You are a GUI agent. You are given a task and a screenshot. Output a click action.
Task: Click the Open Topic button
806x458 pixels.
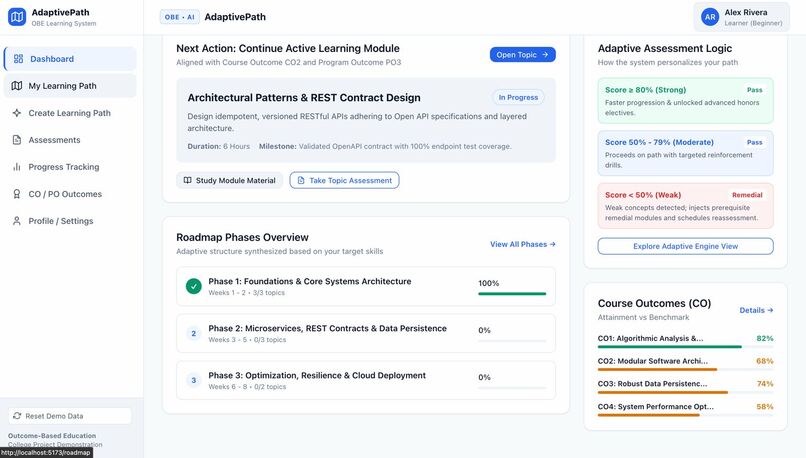(x=522, y=54)
